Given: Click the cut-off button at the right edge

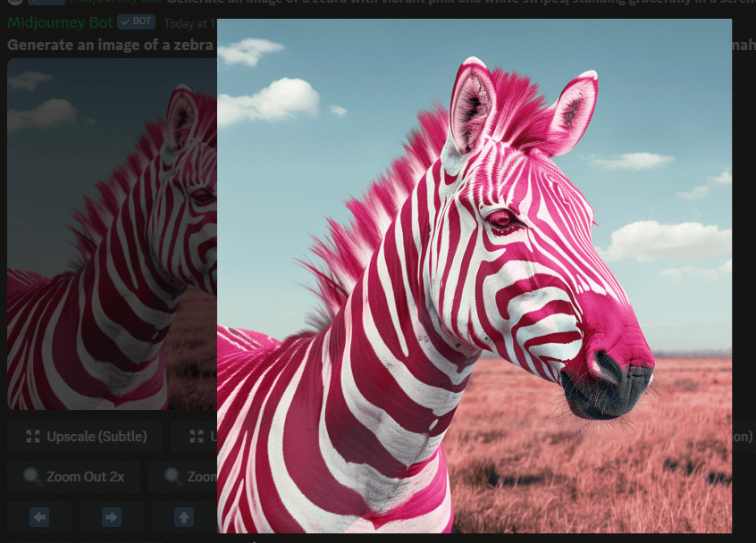Looking at the screenshot, I should coord(743,437).
